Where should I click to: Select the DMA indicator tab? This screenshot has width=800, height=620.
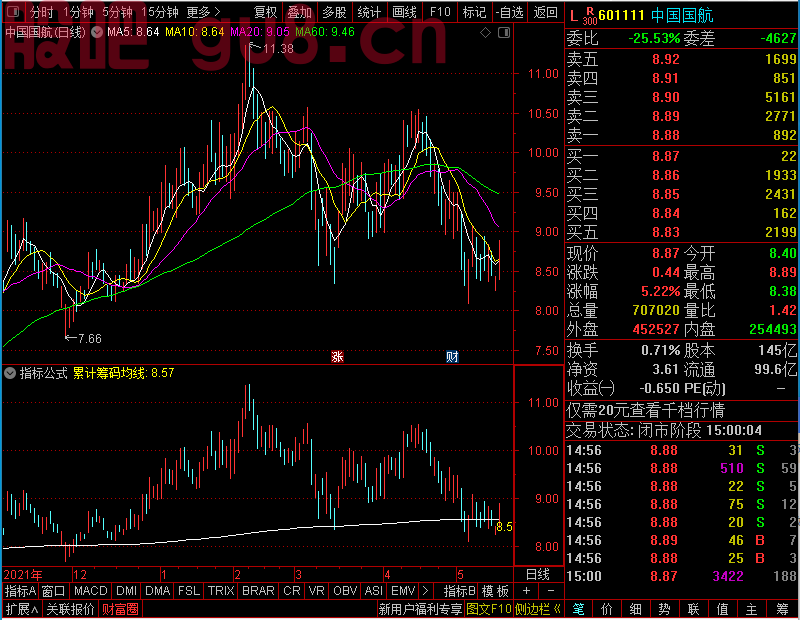point(158,591)
